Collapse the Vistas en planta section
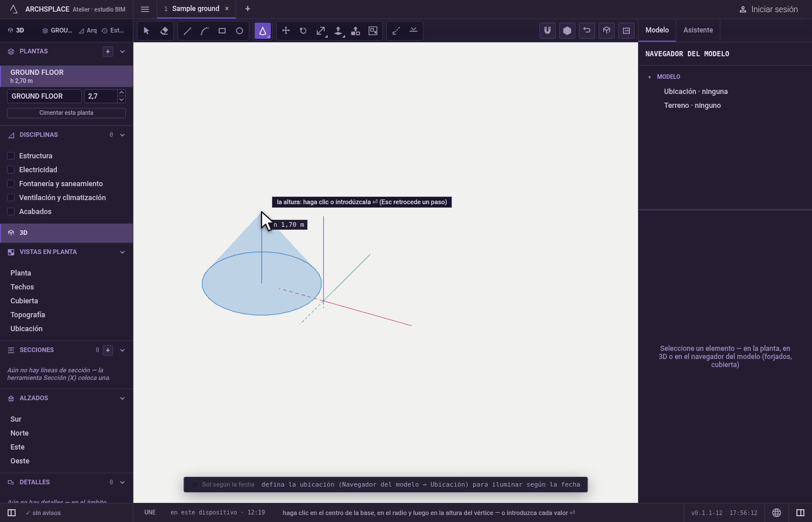This screenshot has height=522, width=812. click(122, 252)
